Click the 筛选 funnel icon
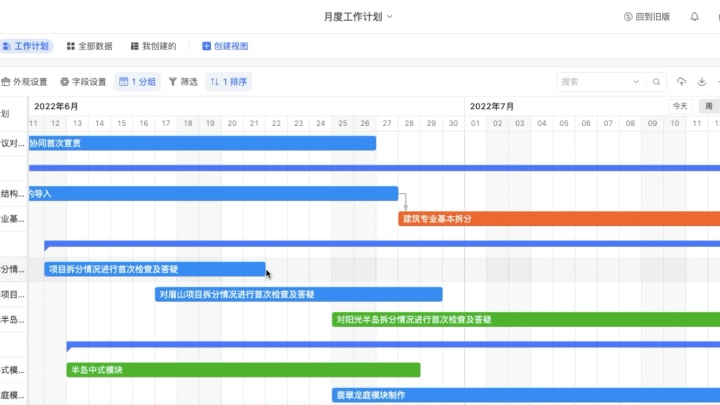This screenshot has height=405, width=720. 173,82
